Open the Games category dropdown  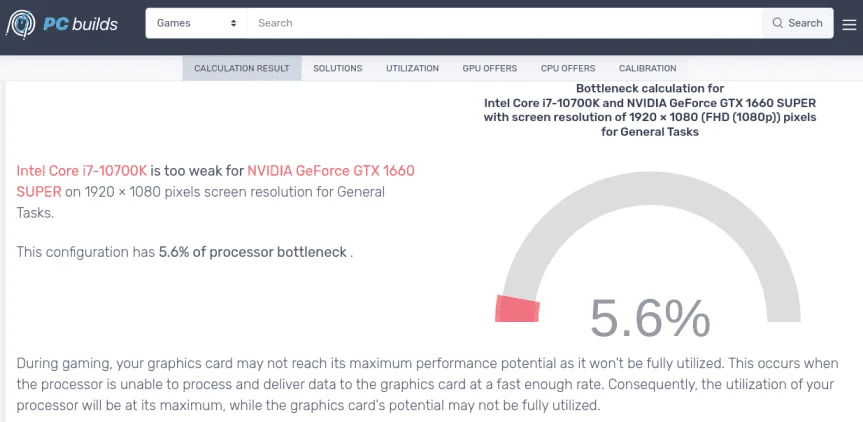tap(196, 23)
